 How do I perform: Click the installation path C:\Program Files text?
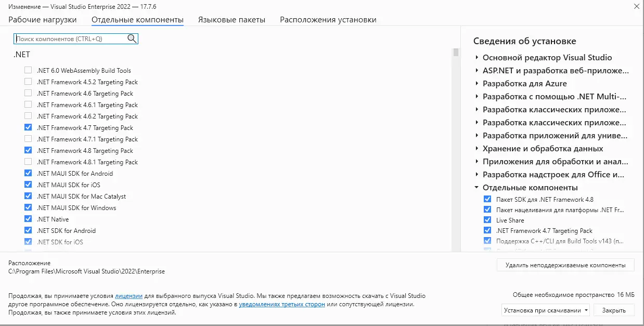click(x=86, y=271)
